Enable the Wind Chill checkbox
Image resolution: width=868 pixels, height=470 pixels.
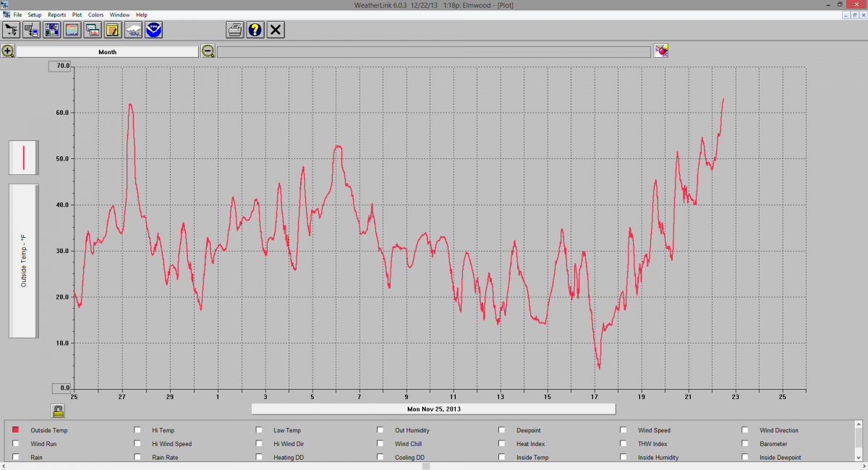pyautogui.click(x=380, y=444)
